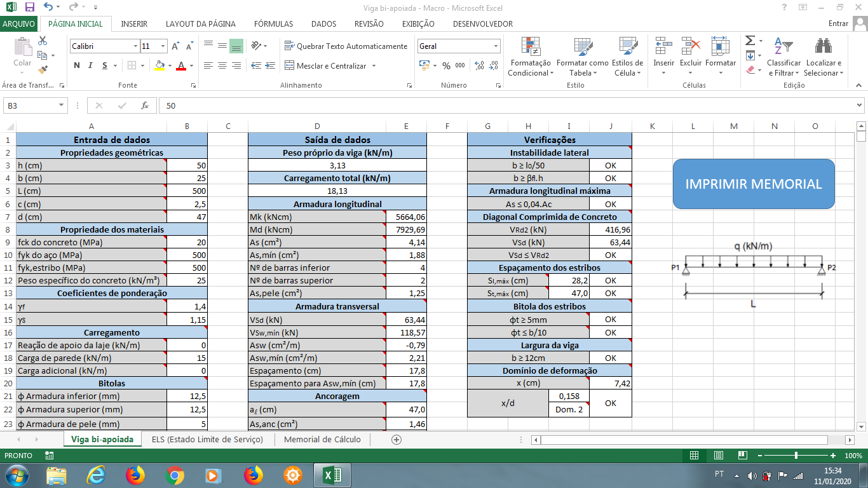Click the Save icon in quick access toolbar
The image size is (868, 488).
29,7
